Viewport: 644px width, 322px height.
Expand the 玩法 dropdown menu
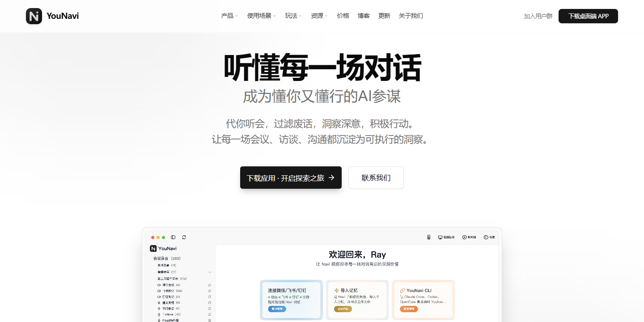[293, 16]
